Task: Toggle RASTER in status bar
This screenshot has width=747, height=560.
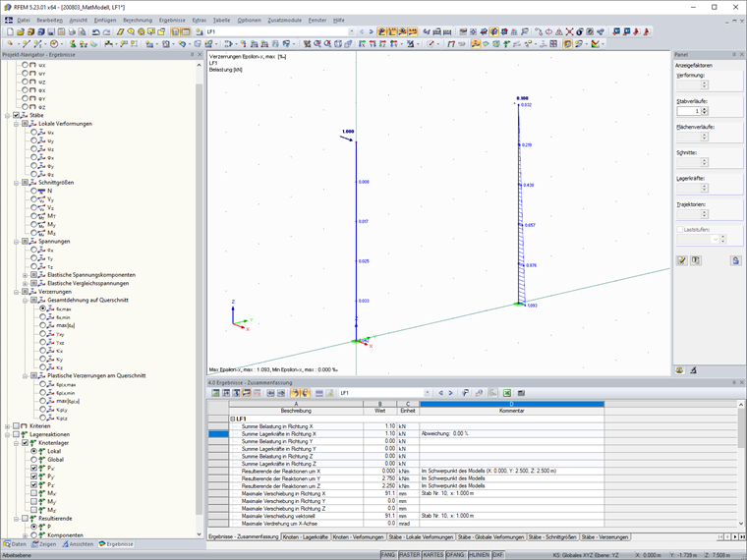Action: pos(409,555)
